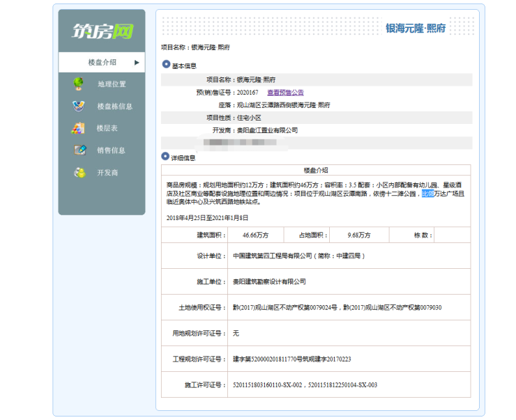Click the 详细信息 section bullet icon
This screenshot has width=516, height=420.
click(x=165, y=156)
